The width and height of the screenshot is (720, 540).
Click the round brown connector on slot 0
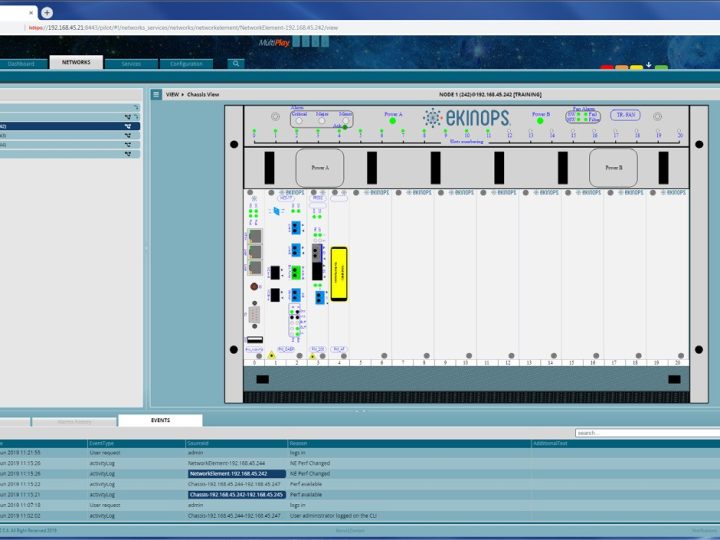pos(254,287)
